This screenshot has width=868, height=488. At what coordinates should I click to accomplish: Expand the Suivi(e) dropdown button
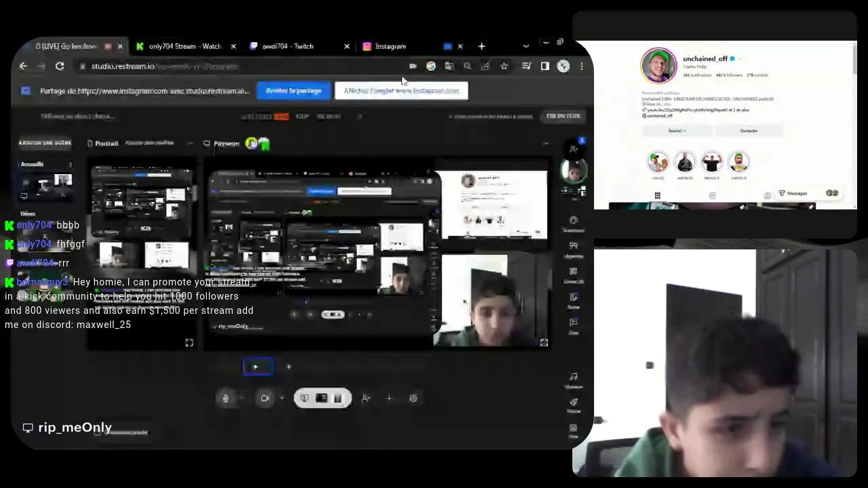point(677,131)
